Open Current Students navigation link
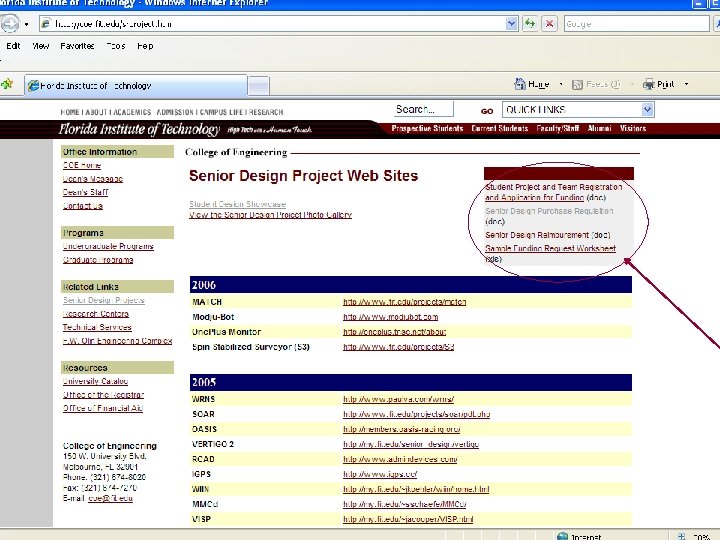 click(500, 129)
